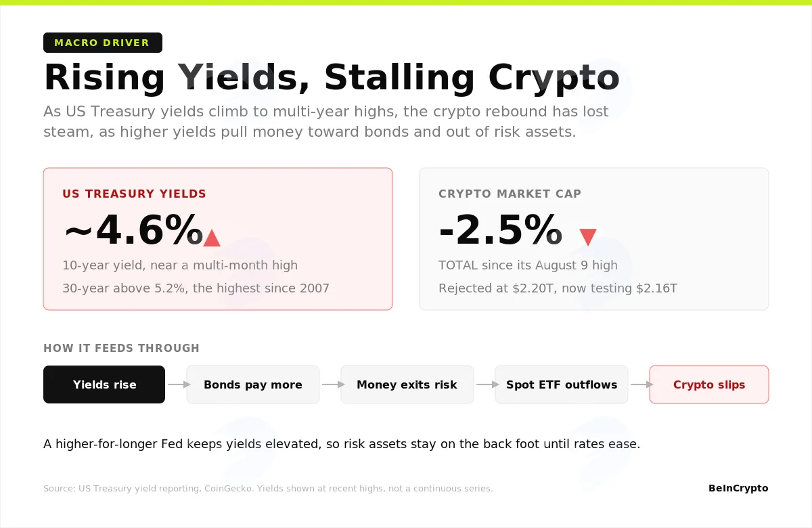812x528 pixels.
Task: Click the CRYPTO MARKET CAP card heading
Action: coord(510,194)
